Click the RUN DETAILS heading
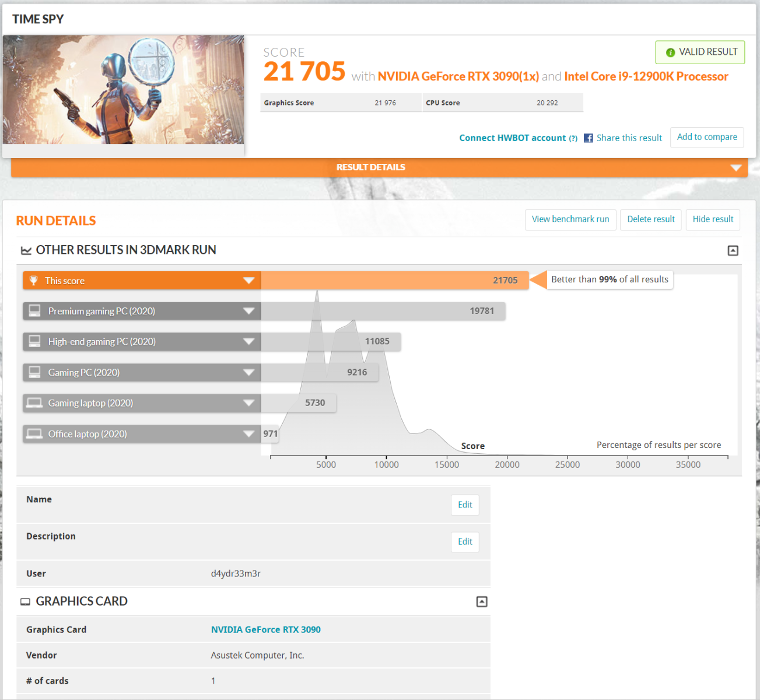This screenshot has height=700, width=760. 56,221
